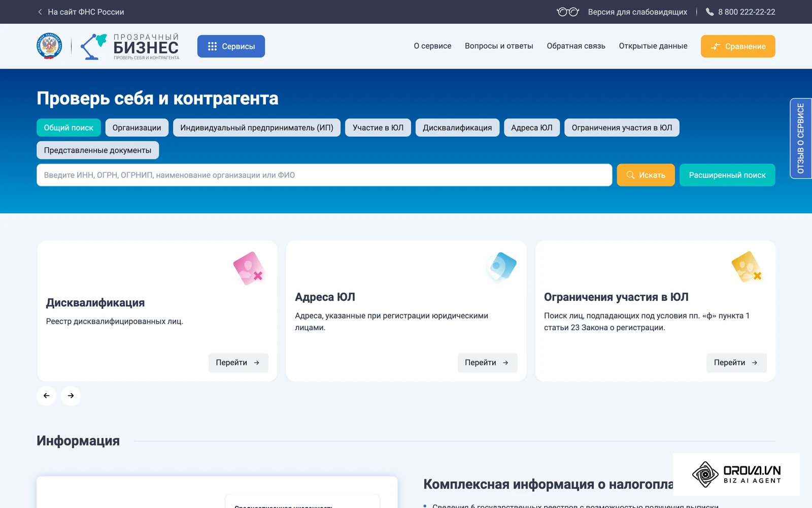Click Перейти in the Дисквалификация card

pyautogui.click(x=238, y=363)
